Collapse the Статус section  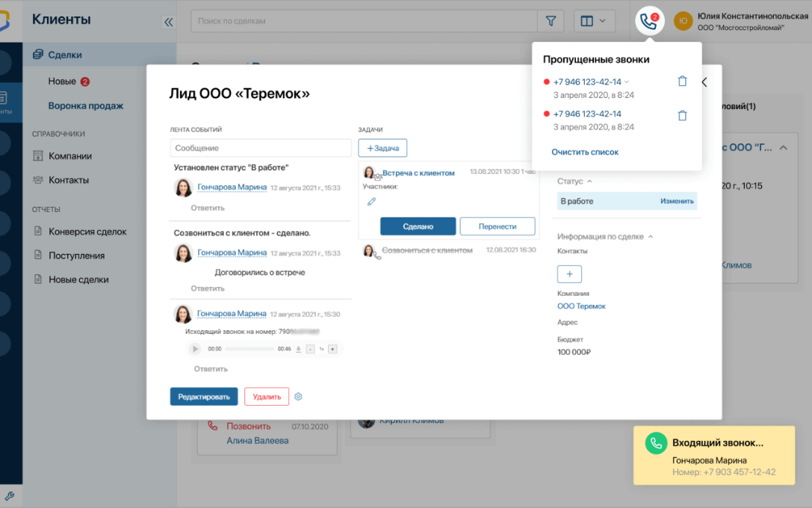click(589, 182)
